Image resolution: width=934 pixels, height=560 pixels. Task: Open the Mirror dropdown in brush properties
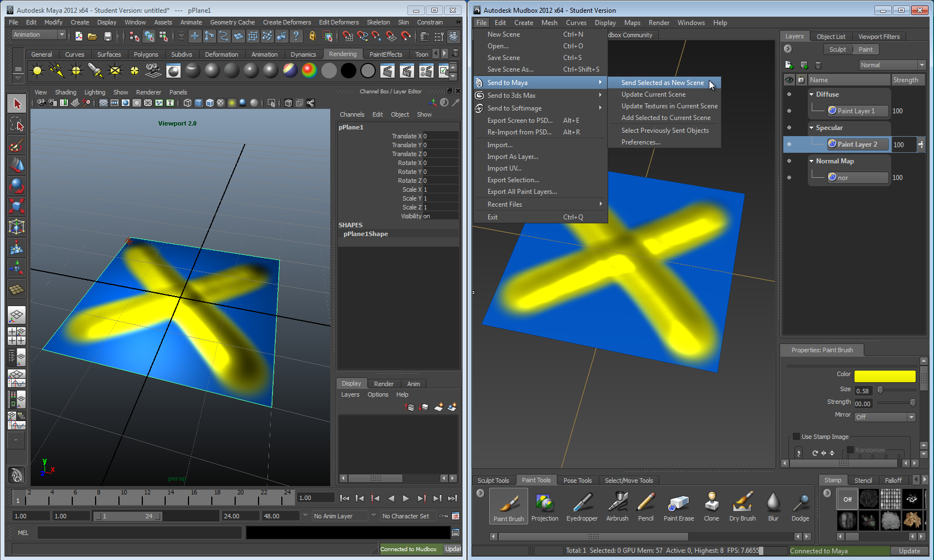(885, 417)
